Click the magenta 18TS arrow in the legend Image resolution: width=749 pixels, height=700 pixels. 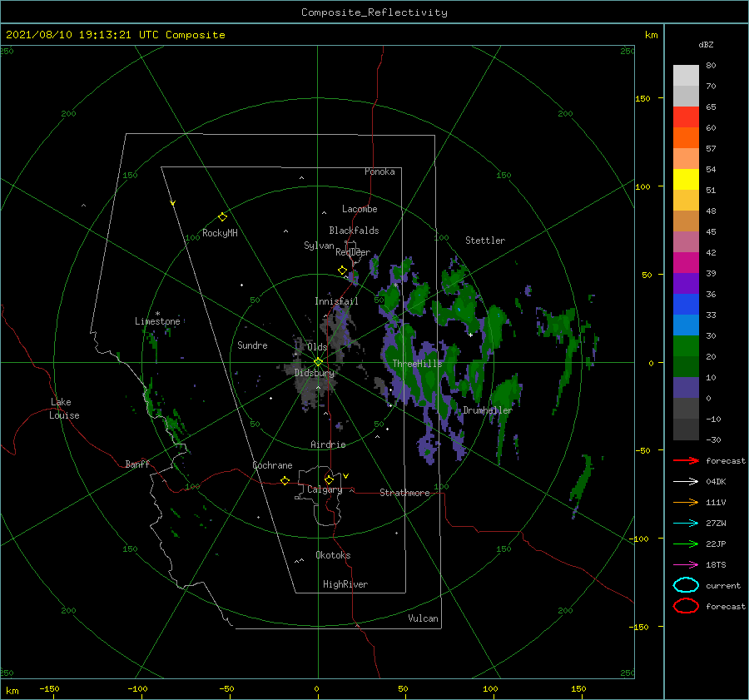[686, 565]
